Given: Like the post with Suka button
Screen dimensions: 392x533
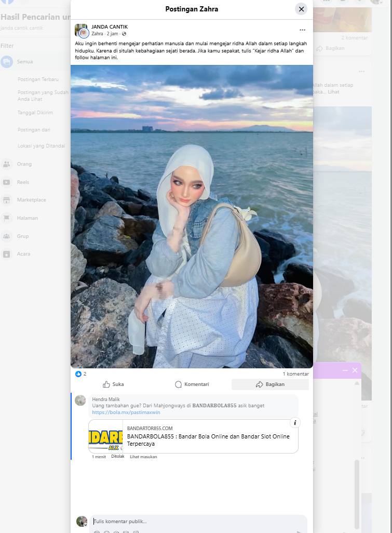Looking at the screenshot, I should tap(113, 384).
